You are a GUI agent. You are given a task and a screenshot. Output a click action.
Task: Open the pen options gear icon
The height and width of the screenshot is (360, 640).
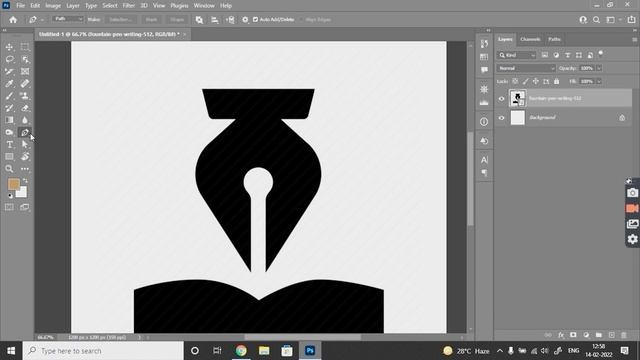click(x=245, y=20)
